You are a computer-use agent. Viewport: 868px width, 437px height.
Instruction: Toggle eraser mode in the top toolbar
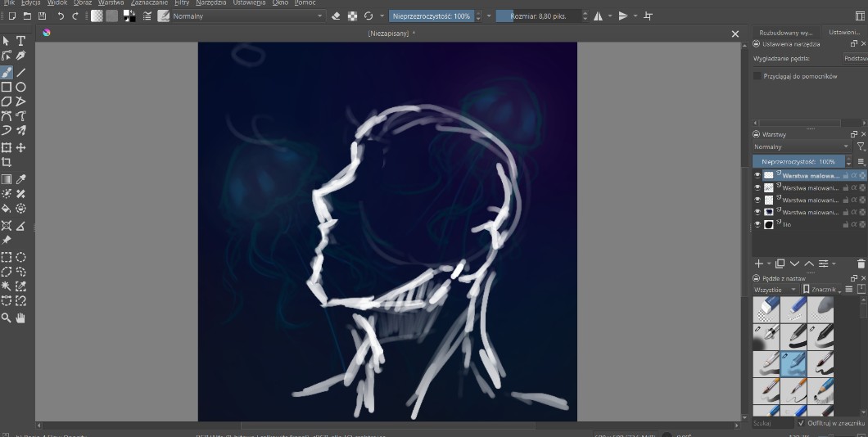pos(336,16)
